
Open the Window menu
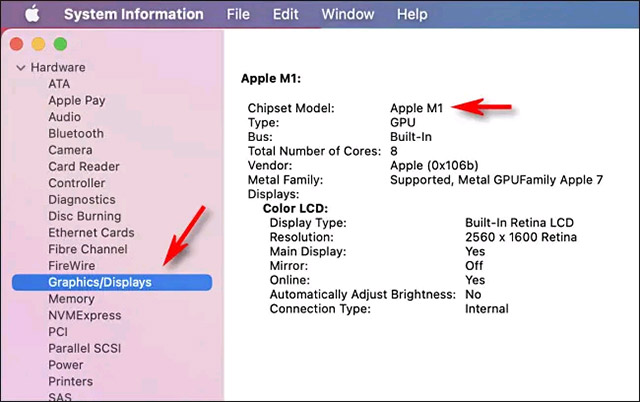coord(348,14)
